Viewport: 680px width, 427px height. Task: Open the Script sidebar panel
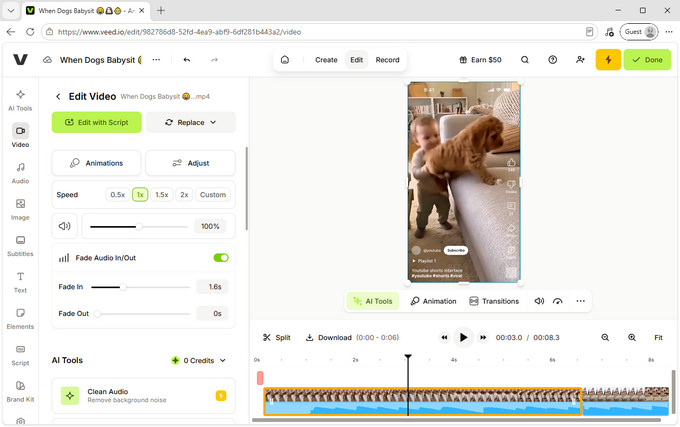pos(20,355)
